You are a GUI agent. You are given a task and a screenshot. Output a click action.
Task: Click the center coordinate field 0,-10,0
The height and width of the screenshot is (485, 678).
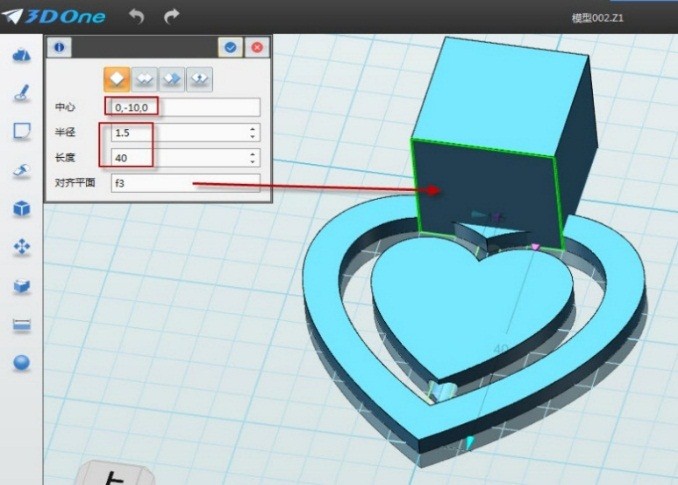(184, 107)
